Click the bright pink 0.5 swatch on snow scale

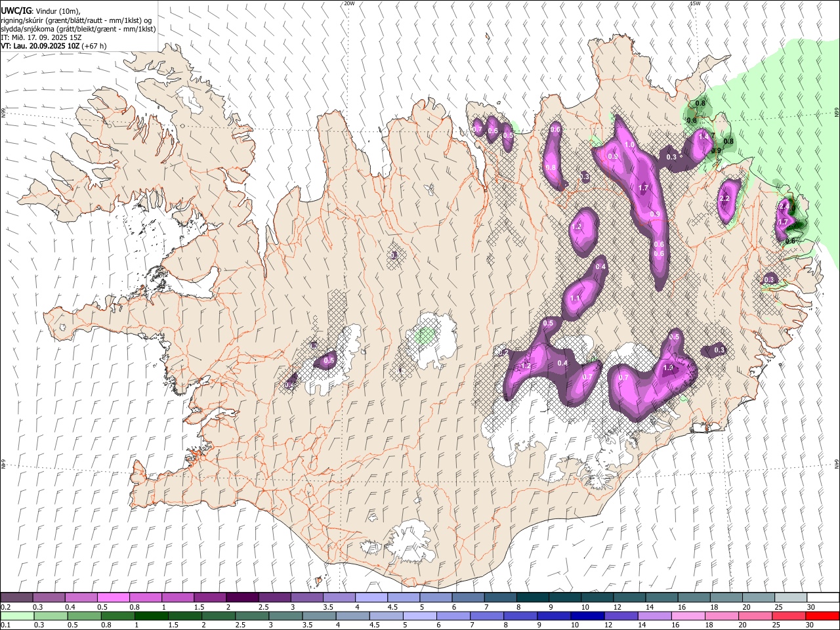tap(113, 598)
